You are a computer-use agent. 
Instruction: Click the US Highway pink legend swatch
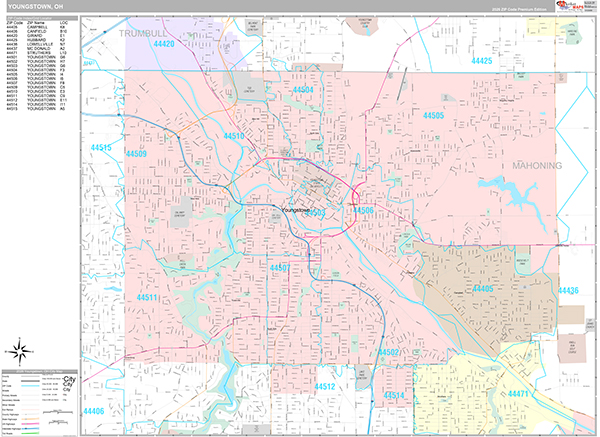(x=30, y=424)
